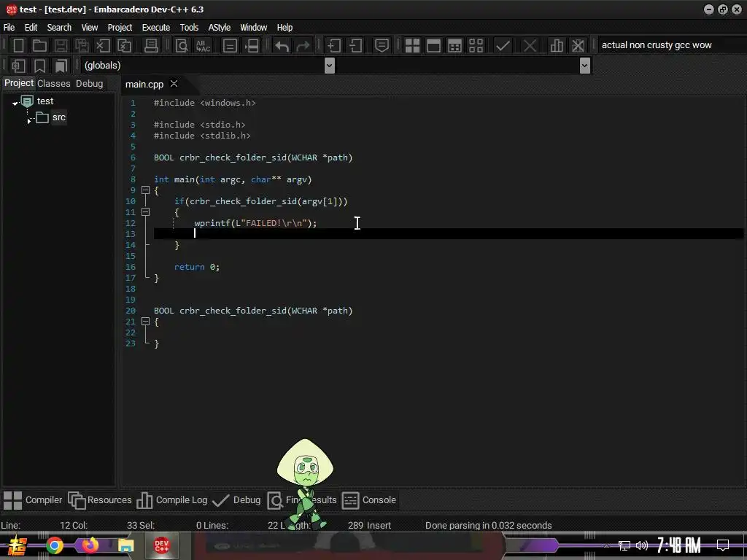The width and height of the screenshot is (747, 560).
Task: Undo the last edit
Action: pyautogui.click(x=282, y=46)
